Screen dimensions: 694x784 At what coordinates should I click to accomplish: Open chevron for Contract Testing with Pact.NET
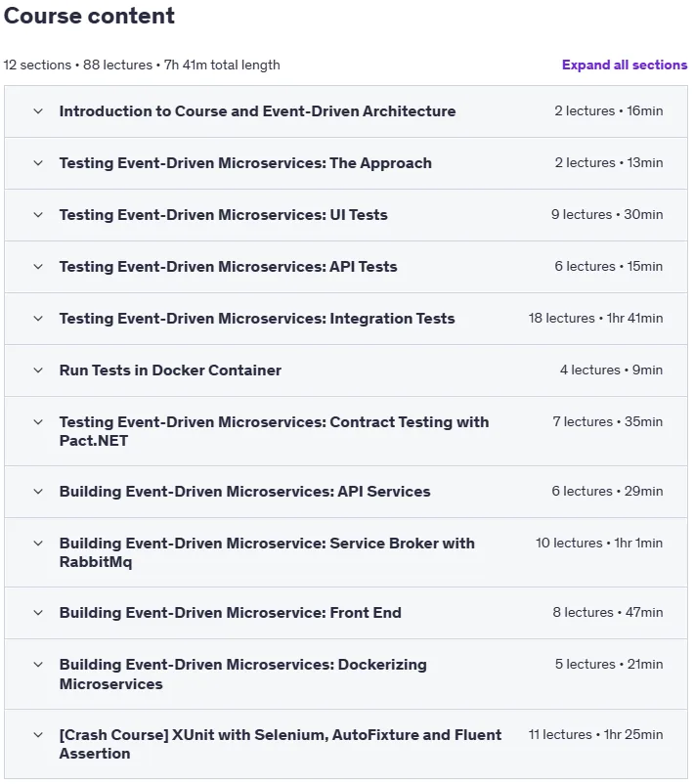[38, 422]
